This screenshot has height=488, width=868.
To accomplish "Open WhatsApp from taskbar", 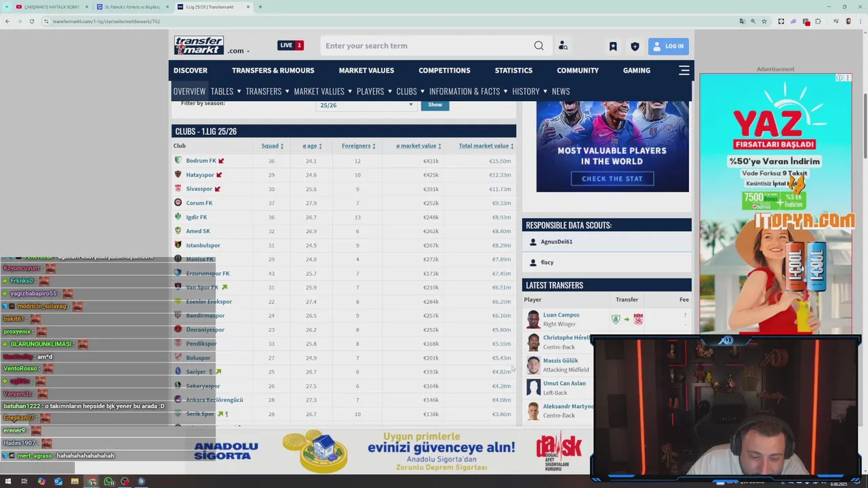I will point(108,482).
